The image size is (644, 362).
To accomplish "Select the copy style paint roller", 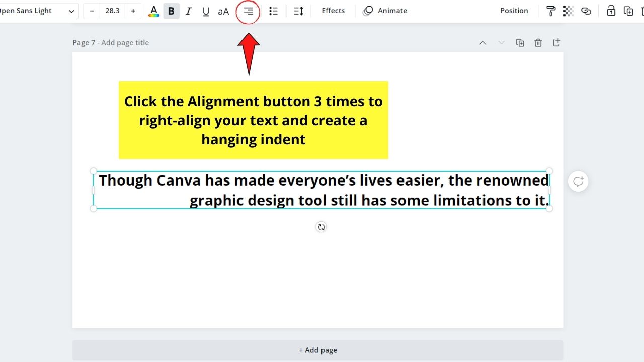I will point(551,11).
